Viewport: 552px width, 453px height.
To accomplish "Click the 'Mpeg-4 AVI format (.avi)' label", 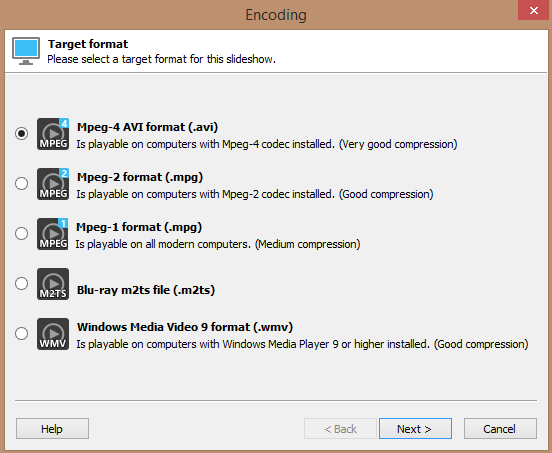I will (148, 127).
